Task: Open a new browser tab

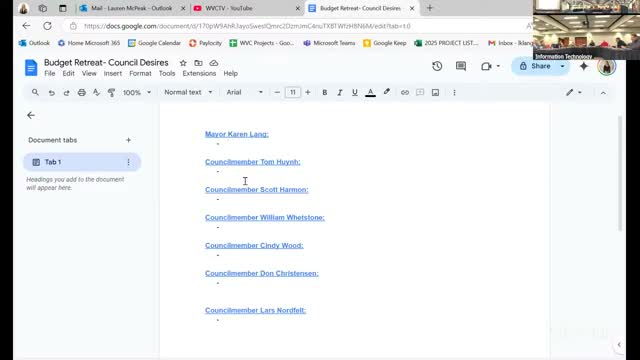Action: pos(429,8)
